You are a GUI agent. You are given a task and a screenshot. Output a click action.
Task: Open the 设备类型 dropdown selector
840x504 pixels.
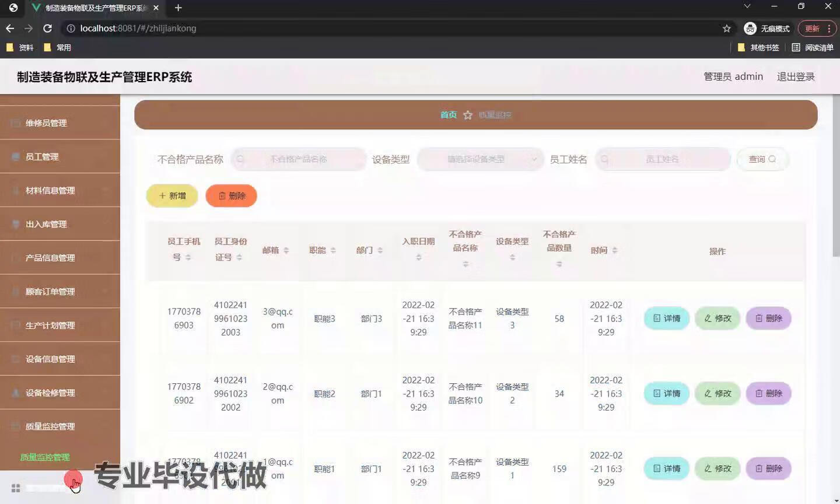pos(480,159)
